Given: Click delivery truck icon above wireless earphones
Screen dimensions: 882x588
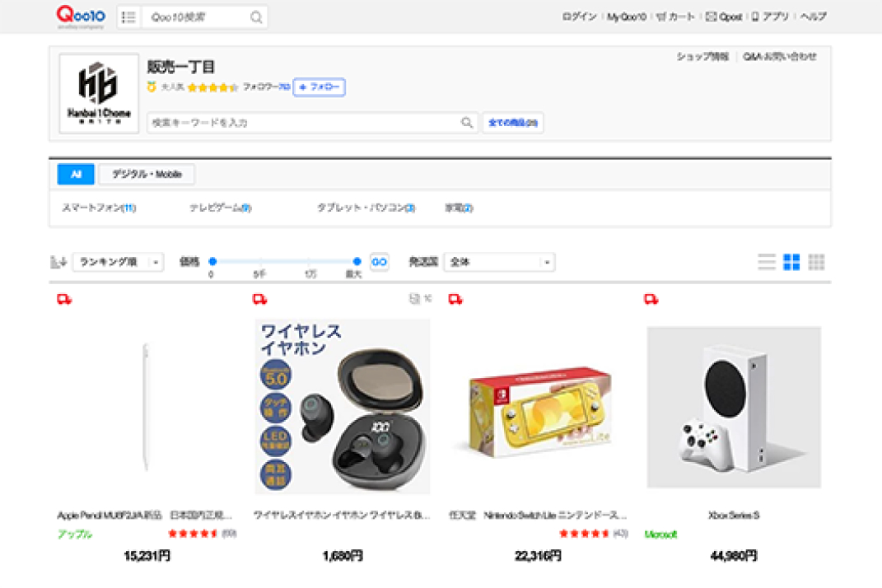Looking at the screenshot, I should pyautogui.click(x=260, y=299).
